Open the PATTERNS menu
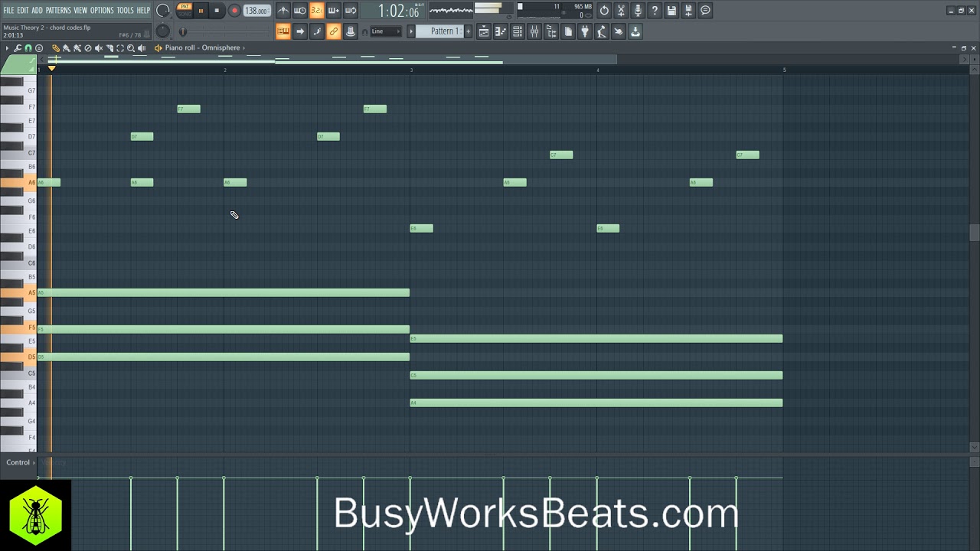Image resolution: width=980 pixels, height=551 pixels. tap(58, 11)
